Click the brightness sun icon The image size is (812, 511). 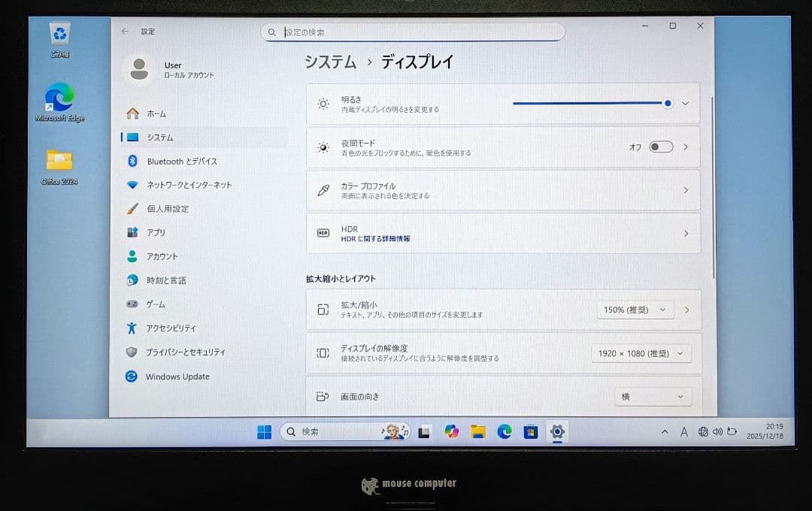[x=323, y=104]
